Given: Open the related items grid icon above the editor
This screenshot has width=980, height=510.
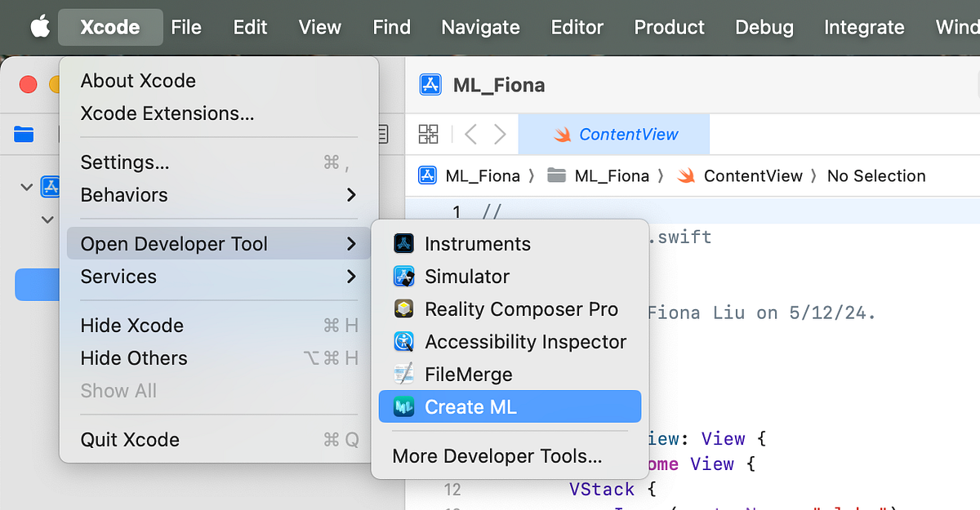Looking at the screenshot, I should (x=428, y=134).
